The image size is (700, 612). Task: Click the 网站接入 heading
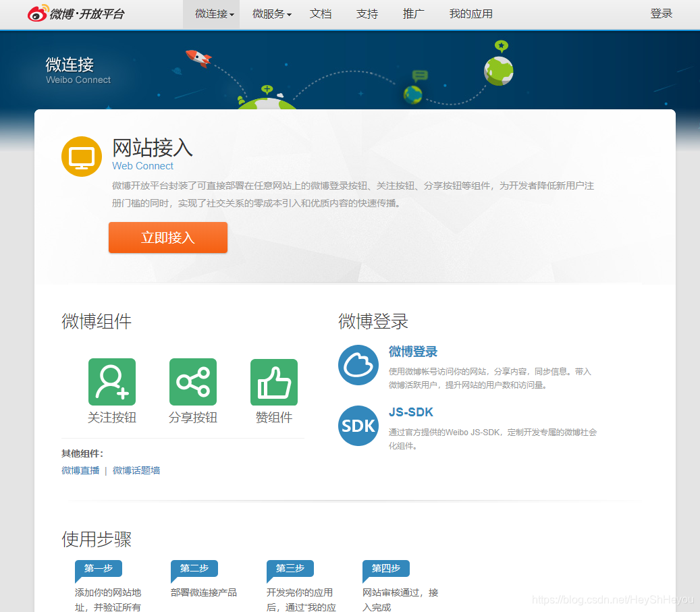[x=153, y=147]
